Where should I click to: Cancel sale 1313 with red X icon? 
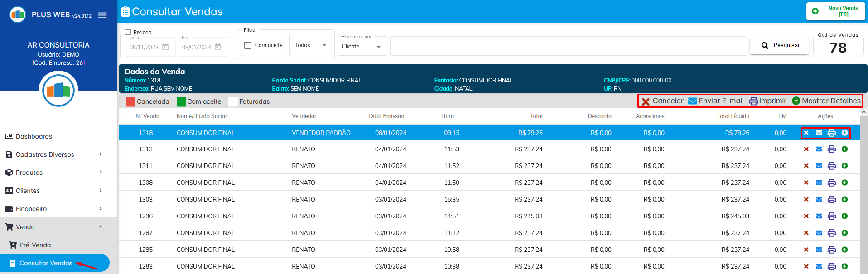806,149
